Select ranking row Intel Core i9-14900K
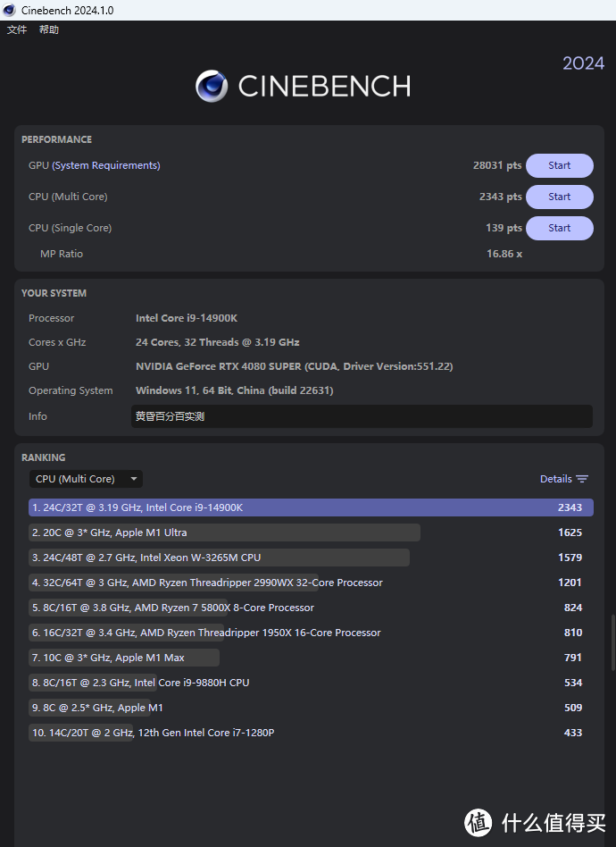This screenshot has width=616, height=847. point(311,507)
